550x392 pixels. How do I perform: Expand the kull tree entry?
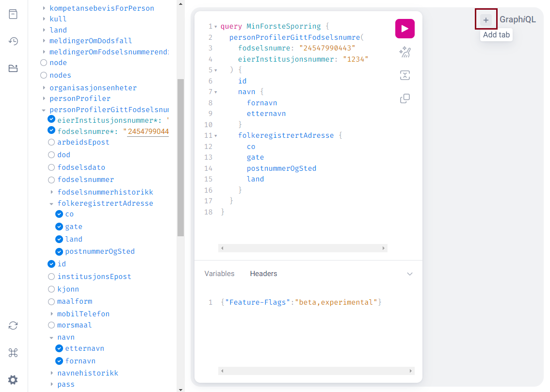pyautogui.click(x=44, y=18)
